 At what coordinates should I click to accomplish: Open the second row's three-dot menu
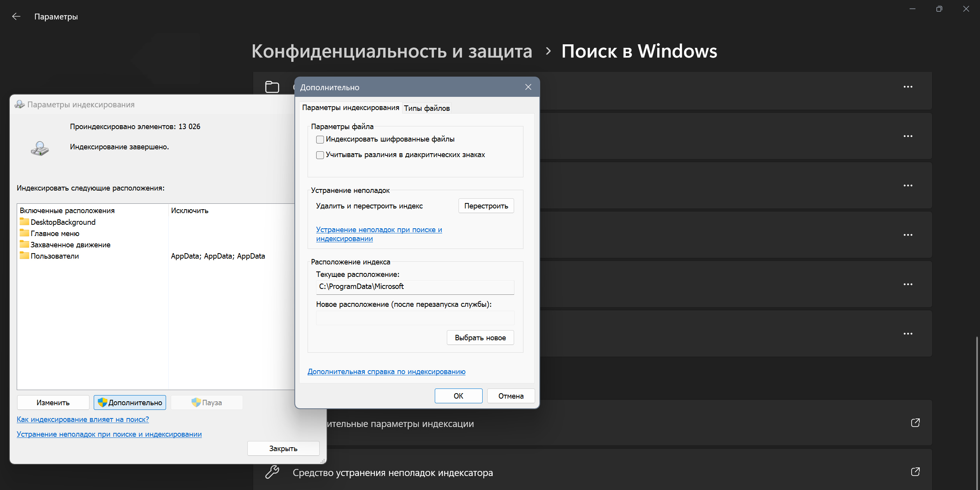coord(908,136)
